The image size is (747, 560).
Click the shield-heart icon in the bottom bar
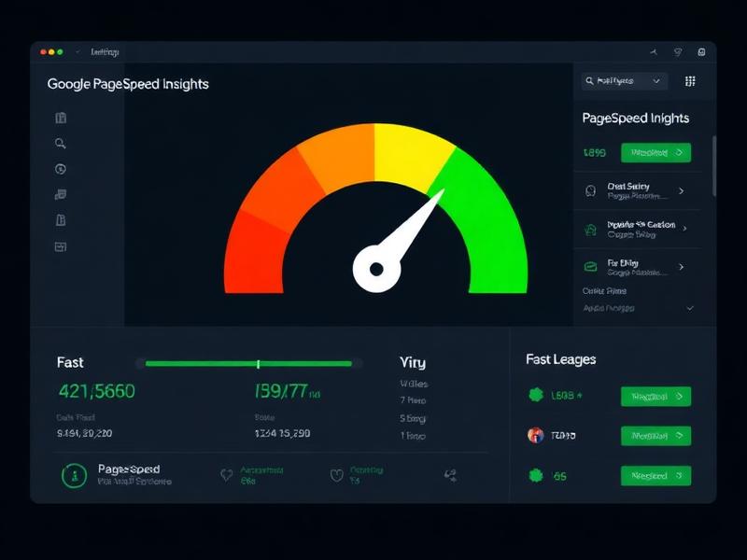tap(337, 475)
